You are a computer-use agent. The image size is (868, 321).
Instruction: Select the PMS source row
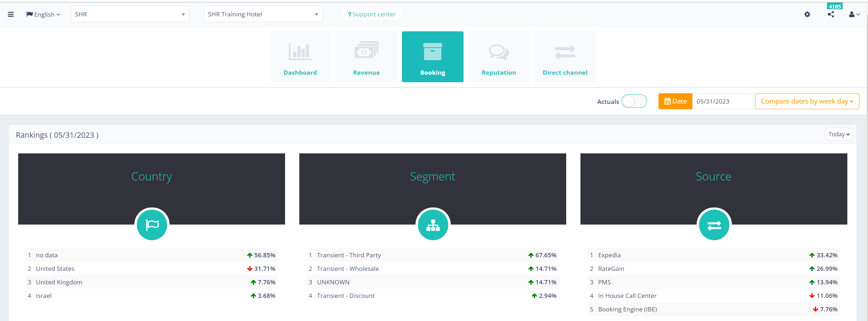point(714,282)
